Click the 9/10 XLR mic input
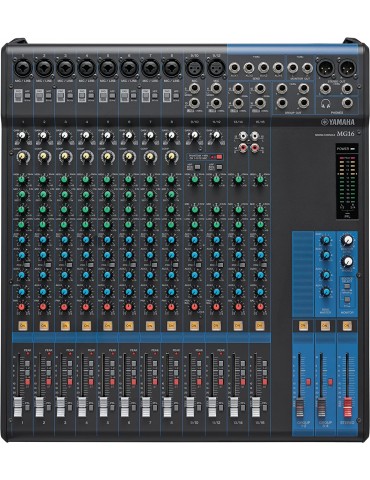 click(194, 68)
